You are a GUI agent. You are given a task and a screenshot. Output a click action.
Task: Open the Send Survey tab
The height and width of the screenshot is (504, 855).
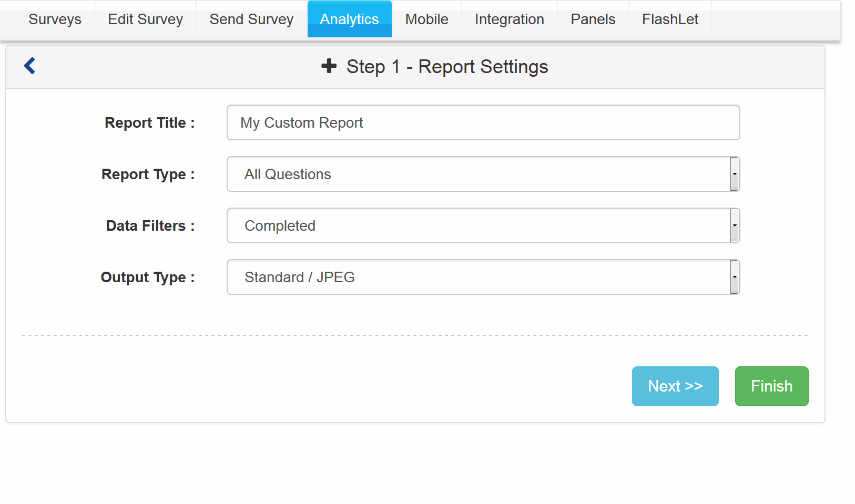click(251, 19)
